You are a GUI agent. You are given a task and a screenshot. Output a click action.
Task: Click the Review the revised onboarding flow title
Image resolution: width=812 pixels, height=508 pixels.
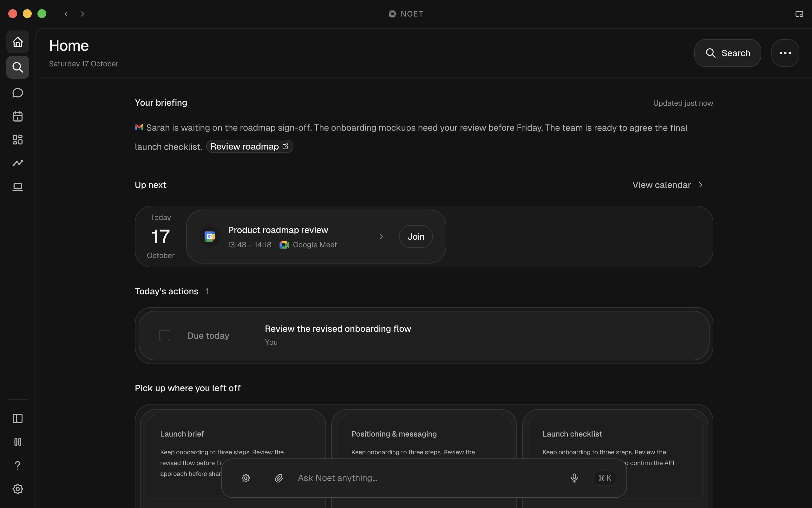point(338,329)
